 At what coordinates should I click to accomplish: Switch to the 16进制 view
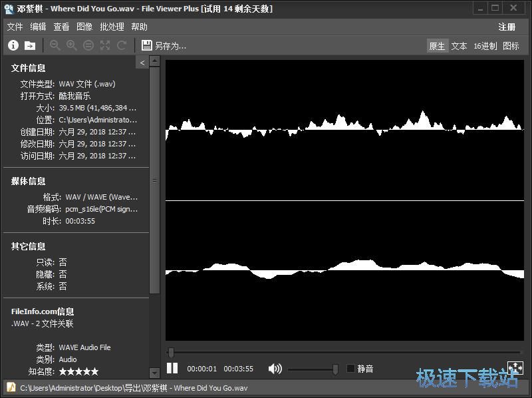[485, 46]
